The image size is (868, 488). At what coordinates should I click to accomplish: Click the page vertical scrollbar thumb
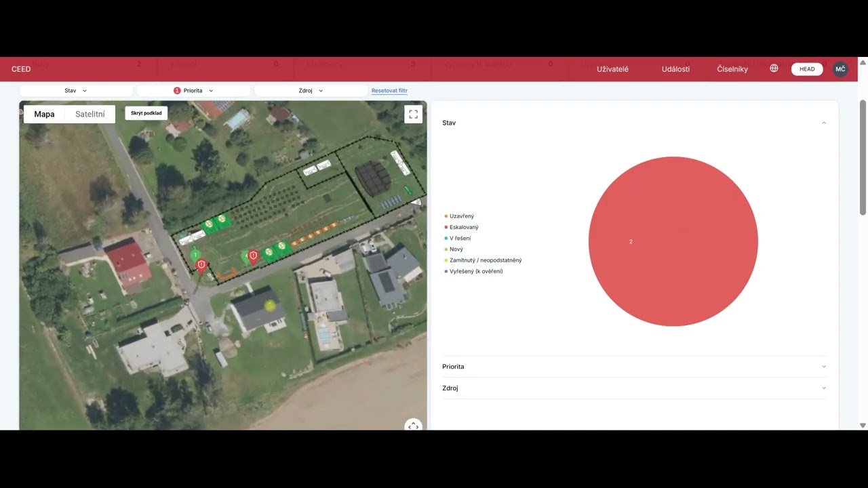pos(863,157)
